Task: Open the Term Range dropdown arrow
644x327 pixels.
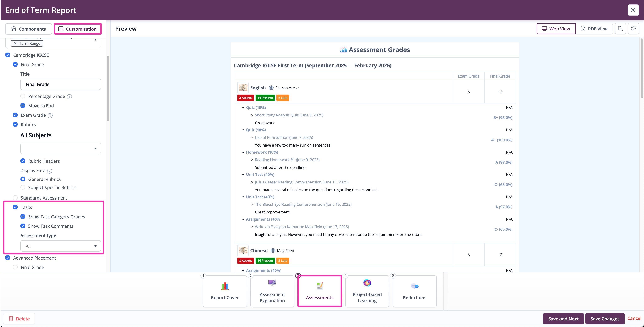Action: point(96,39)
